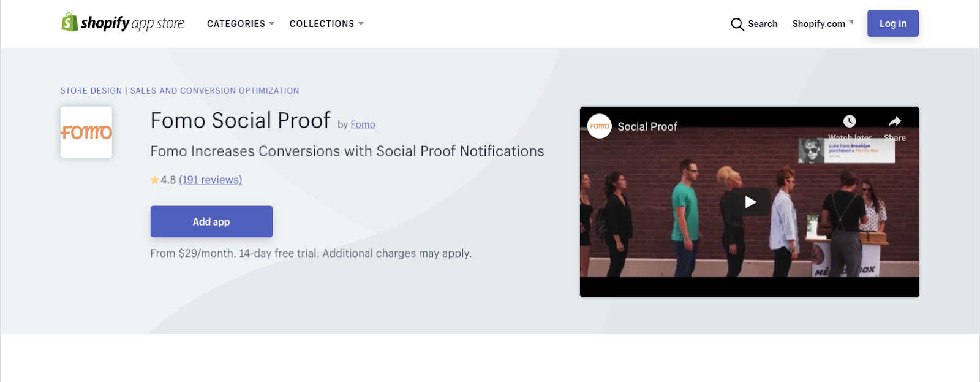Click the Add app button
The image size is (980, 382).
point(211,221)
